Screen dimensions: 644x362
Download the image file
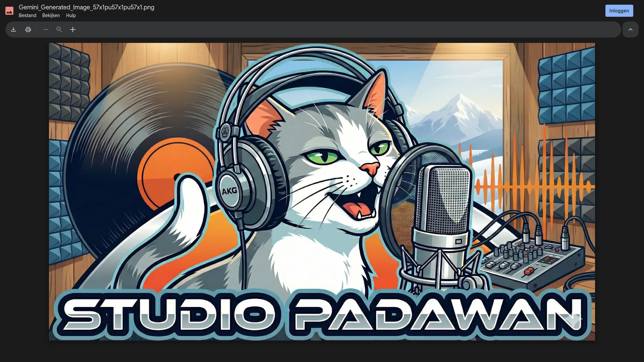tap(13, 29)
